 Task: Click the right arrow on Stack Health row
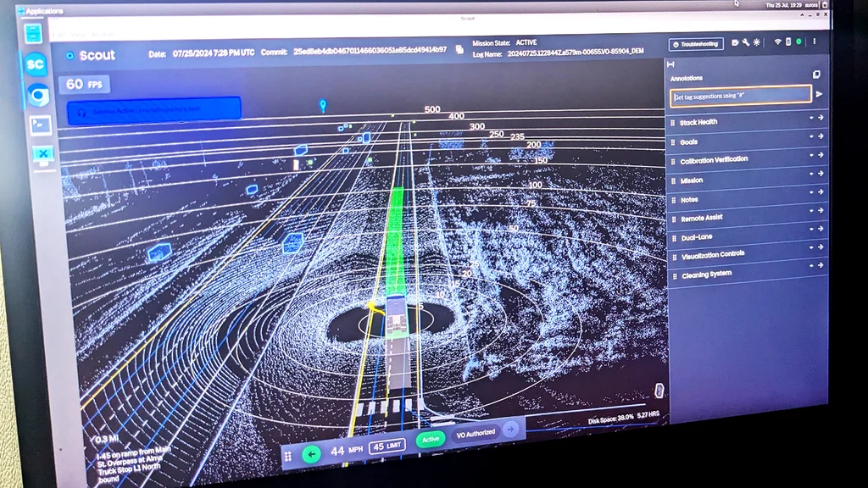821,118
